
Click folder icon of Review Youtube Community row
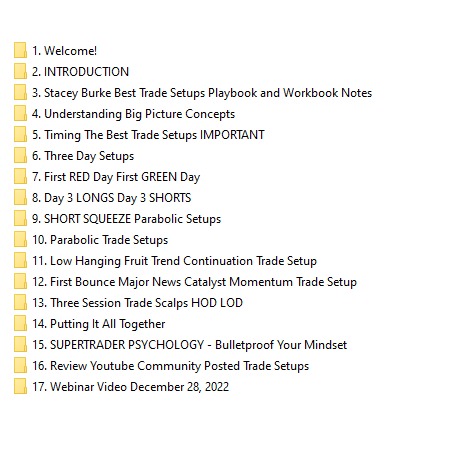[20, 365]
